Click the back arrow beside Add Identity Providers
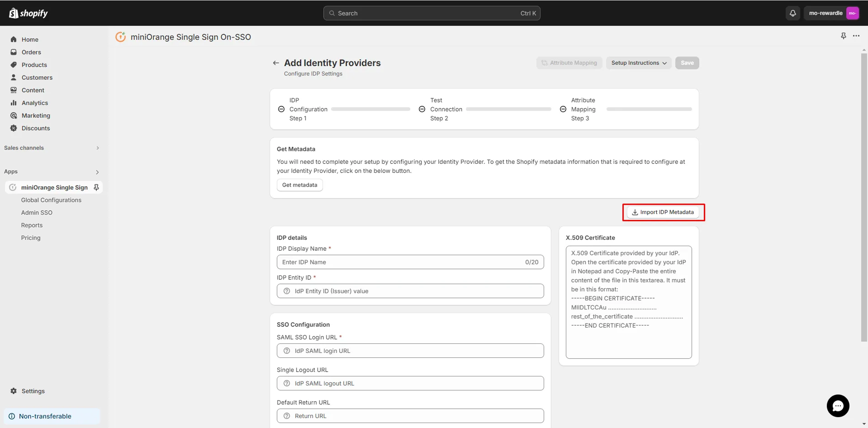Image resolution: width=868 pixels, height=428 pixels. click(x=276, y=63)
